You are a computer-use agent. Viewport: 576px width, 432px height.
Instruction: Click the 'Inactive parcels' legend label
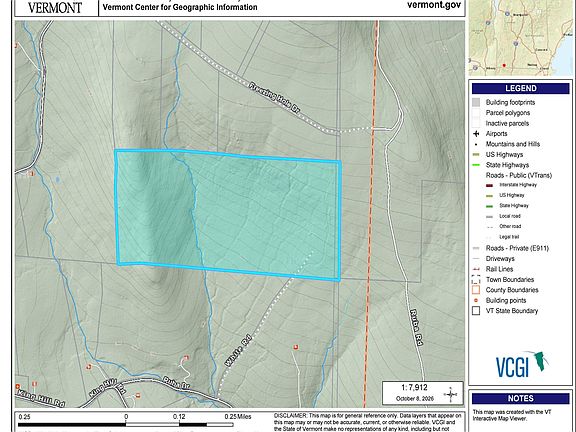click(507, 123)
